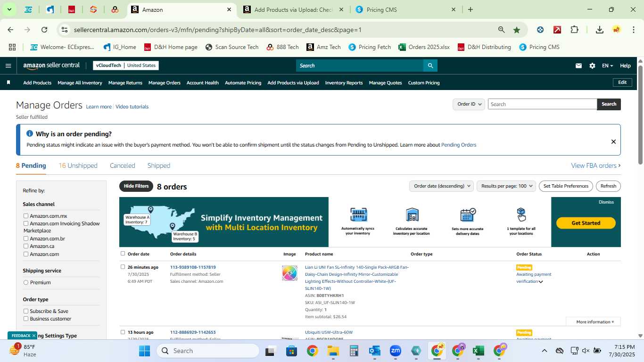
Task: Click the info icon on the pending banner
Action: (30, 134)
